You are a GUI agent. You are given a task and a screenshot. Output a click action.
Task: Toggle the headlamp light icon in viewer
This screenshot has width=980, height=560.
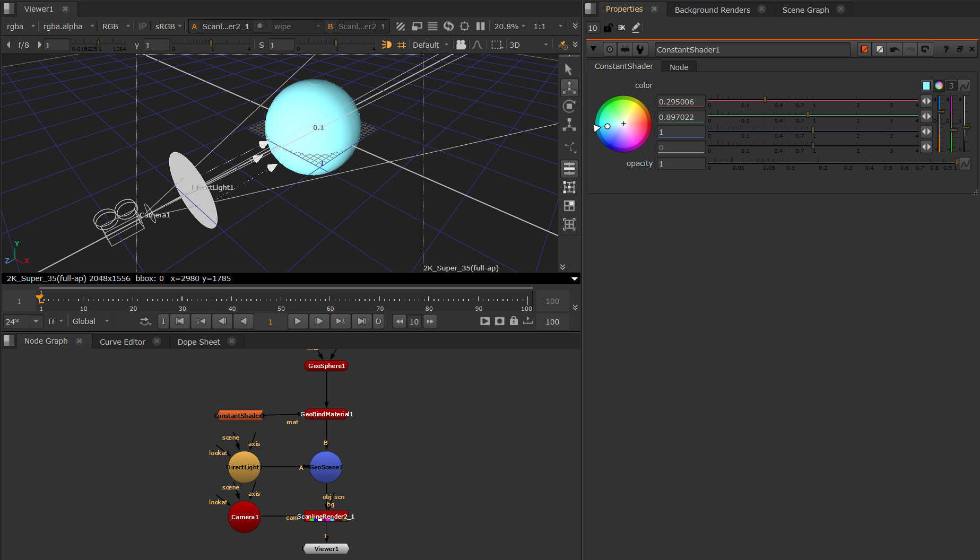pos(386,45)
